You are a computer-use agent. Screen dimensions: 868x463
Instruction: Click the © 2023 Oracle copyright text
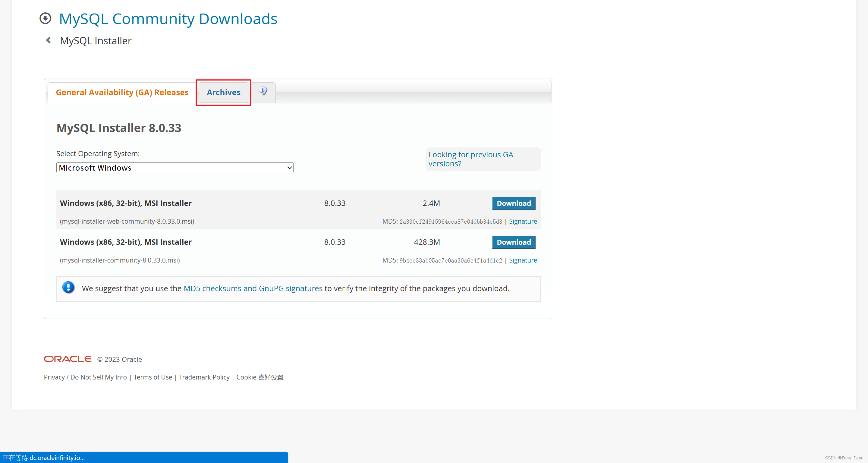point(120,359)
